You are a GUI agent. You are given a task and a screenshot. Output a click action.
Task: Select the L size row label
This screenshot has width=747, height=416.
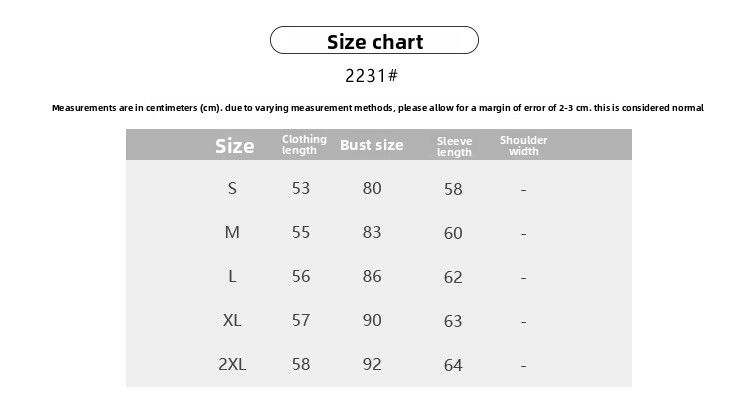pos(232,277)
